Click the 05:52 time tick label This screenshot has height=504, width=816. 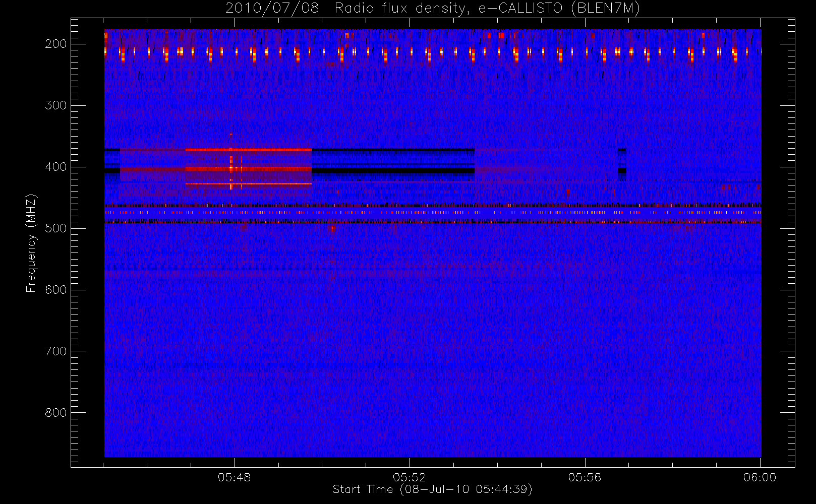(x=410, y=477)
